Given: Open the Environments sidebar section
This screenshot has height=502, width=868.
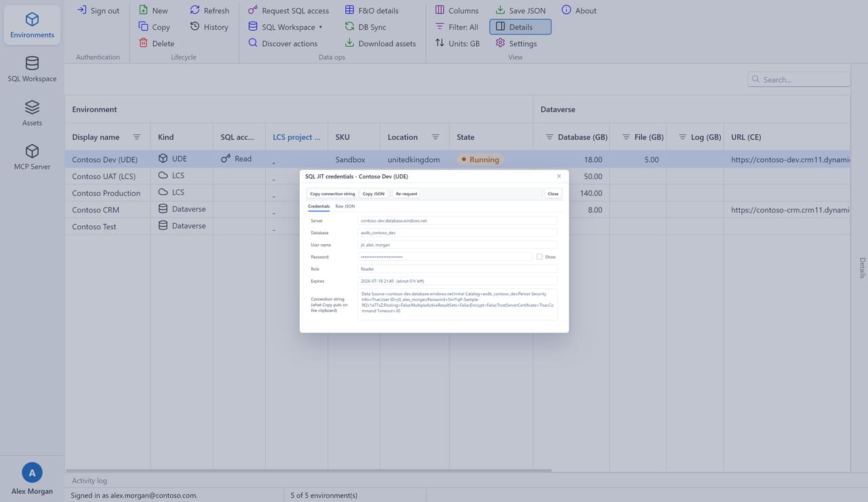Looking at the screenshot, I should [x=32, y=26].
